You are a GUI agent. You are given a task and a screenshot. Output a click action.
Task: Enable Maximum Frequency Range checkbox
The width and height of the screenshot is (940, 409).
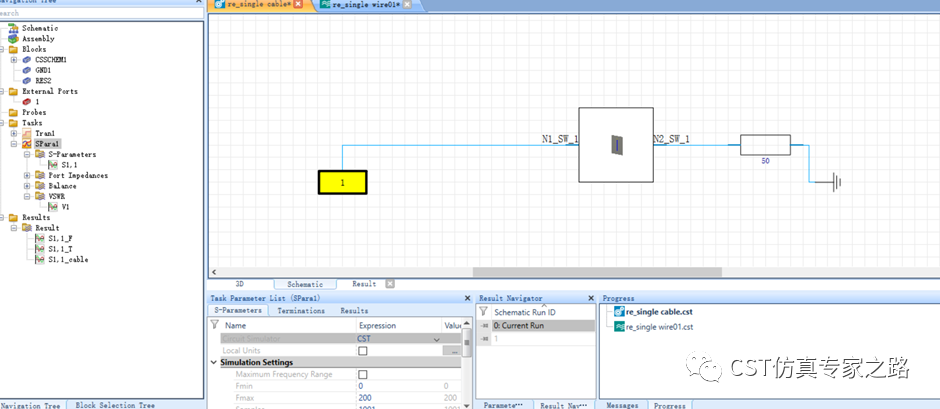pyautogui.click(x=363, y=374)
